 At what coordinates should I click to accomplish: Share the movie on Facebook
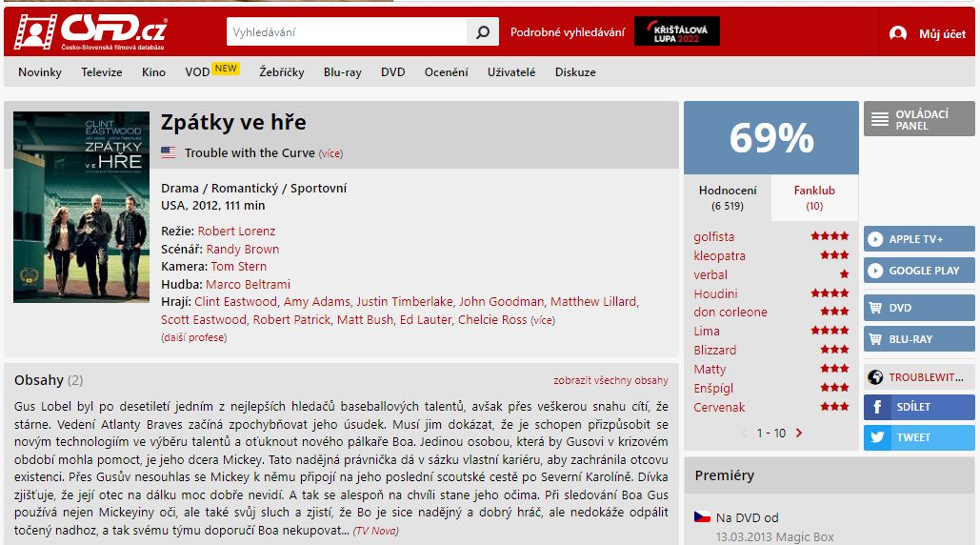(919, 407)
